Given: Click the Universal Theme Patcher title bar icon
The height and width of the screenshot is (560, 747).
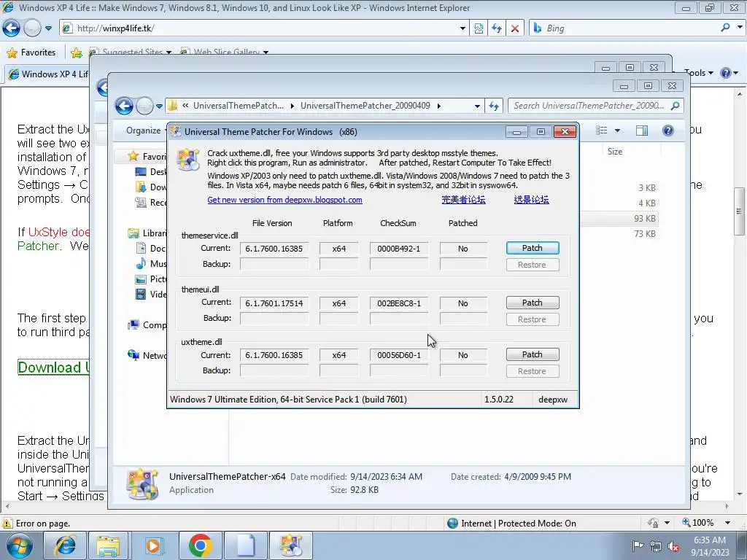Looking at the screenshot, I should [176, 132].
